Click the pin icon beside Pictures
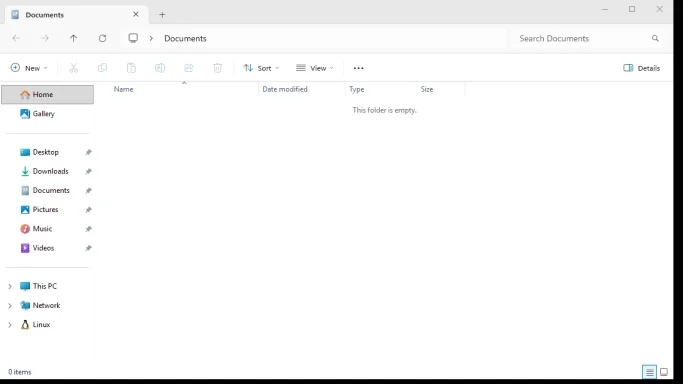683x384 pixels. click(88, 210)
